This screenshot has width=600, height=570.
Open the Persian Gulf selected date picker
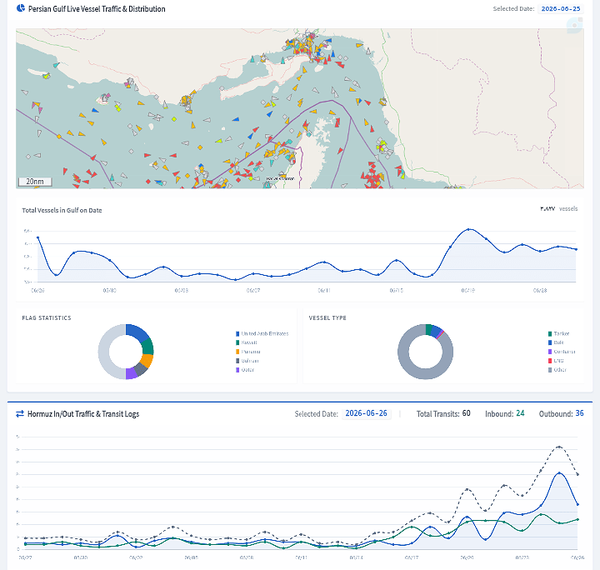pos(561,9)
